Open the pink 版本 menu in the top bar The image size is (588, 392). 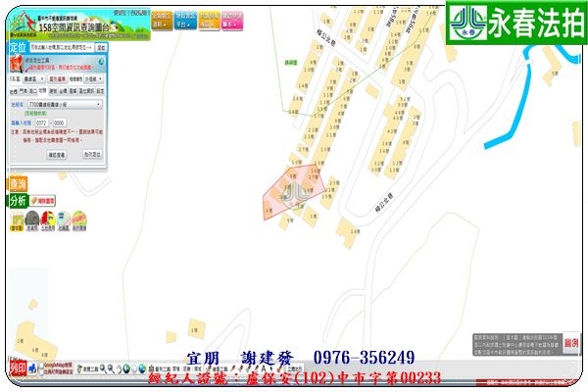[x=232, y=21]
